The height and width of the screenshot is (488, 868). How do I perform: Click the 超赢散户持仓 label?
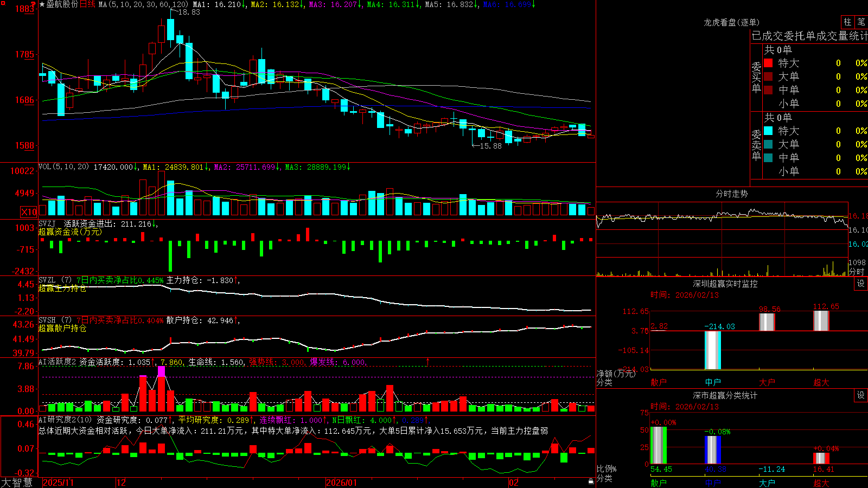(62, 328)
